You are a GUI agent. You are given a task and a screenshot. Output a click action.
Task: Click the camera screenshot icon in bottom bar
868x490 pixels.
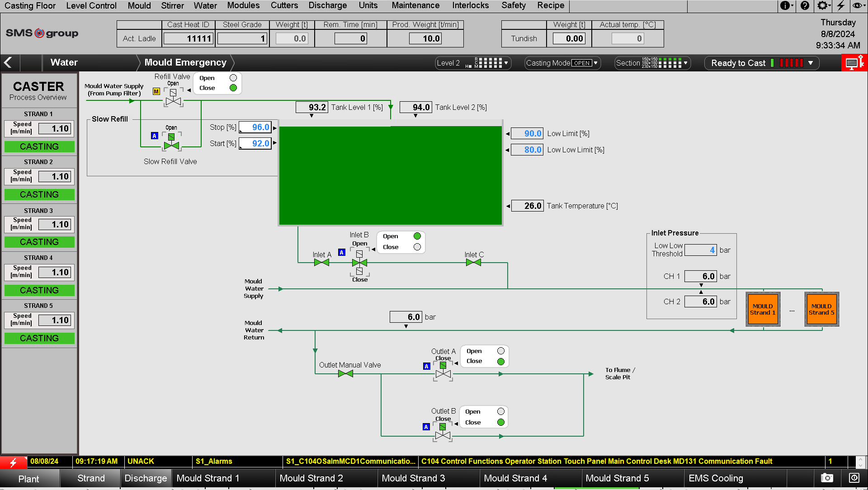tap(827, 478)
